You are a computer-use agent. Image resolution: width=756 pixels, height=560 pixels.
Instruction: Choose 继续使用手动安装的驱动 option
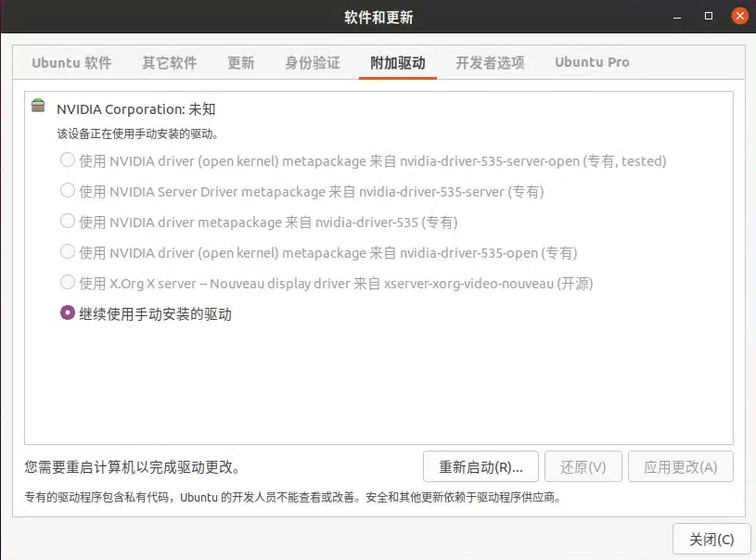68,313
